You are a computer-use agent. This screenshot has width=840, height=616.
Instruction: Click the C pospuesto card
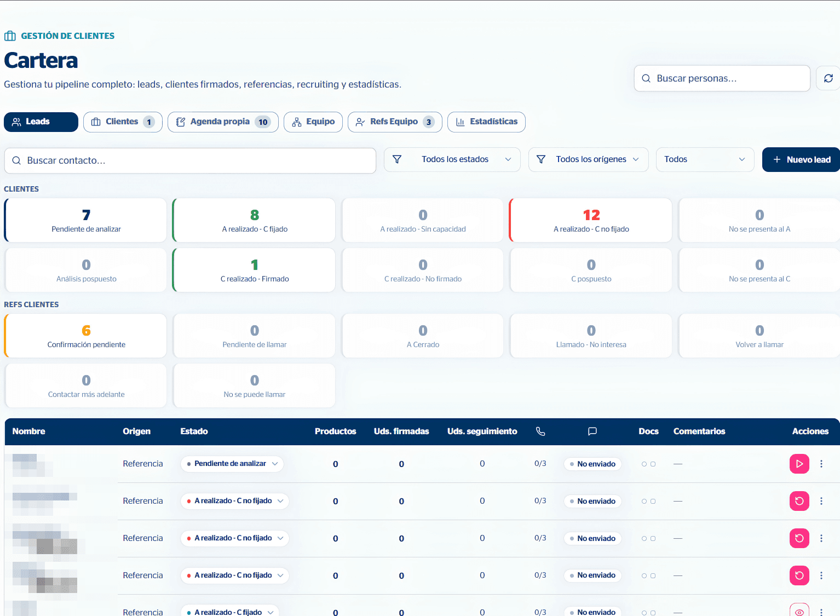point(591,270)
